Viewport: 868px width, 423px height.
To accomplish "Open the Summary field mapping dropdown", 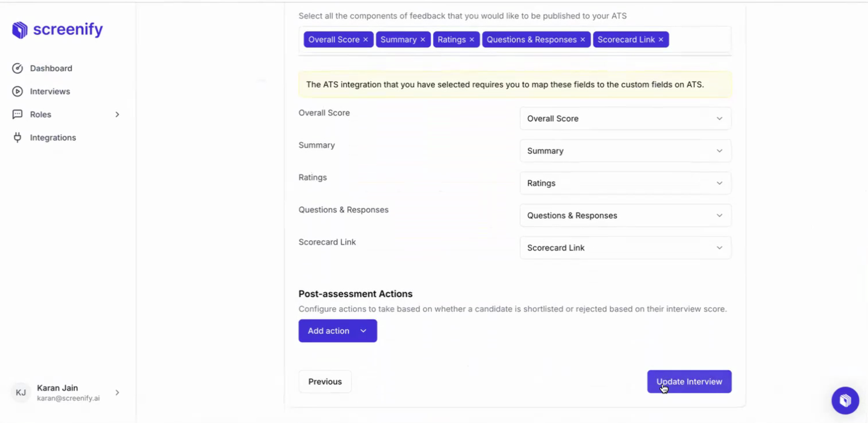I will [x=625, y=151].
